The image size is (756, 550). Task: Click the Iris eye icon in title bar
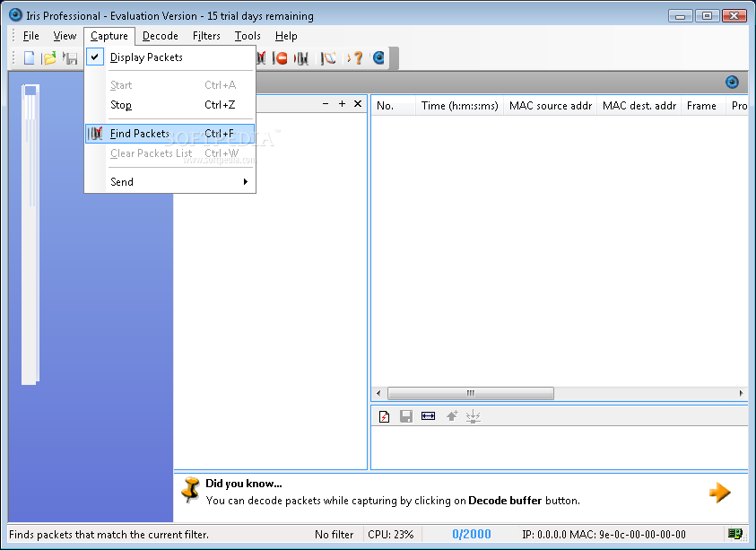pos(16,15)
